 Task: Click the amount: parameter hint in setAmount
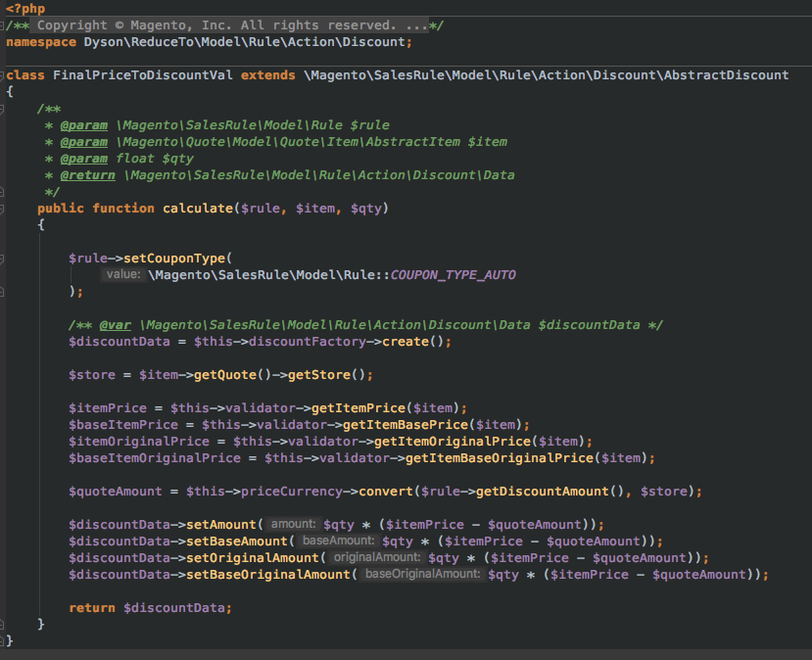tap(293, 524)
